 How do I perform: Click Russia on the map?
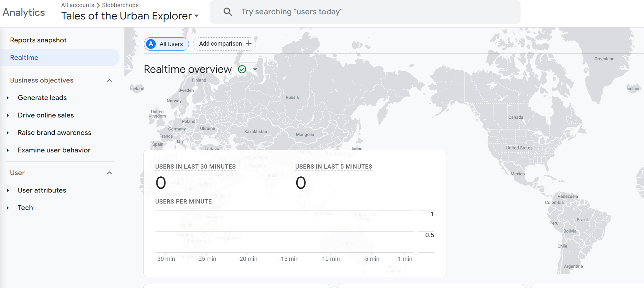coord(292,97)
